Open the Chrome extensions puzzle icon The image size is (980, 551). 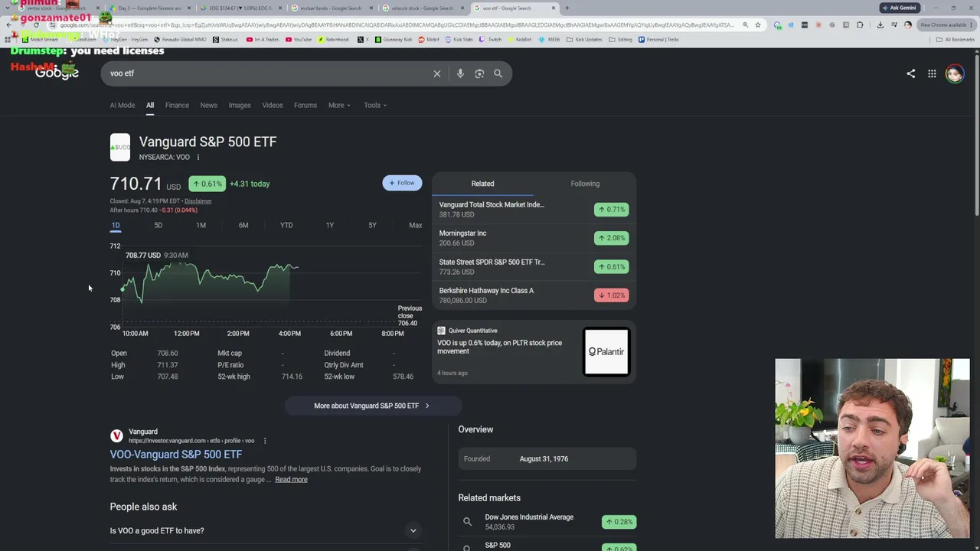pyautogui.click(x=860, y=25)
